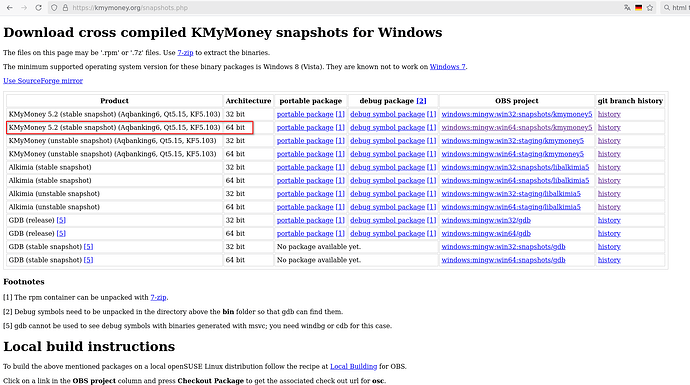Click the translate page icon

click(x=627, y=7)
